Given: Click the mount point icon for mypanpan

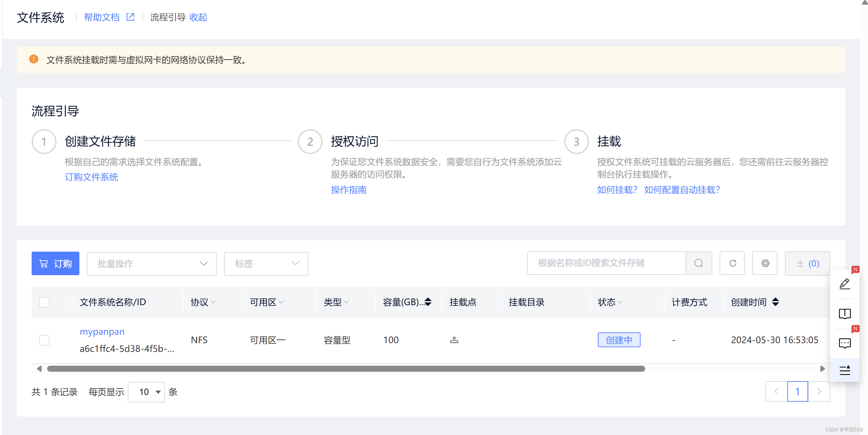Looking at the screenshot, I should (x=454, y=340).
